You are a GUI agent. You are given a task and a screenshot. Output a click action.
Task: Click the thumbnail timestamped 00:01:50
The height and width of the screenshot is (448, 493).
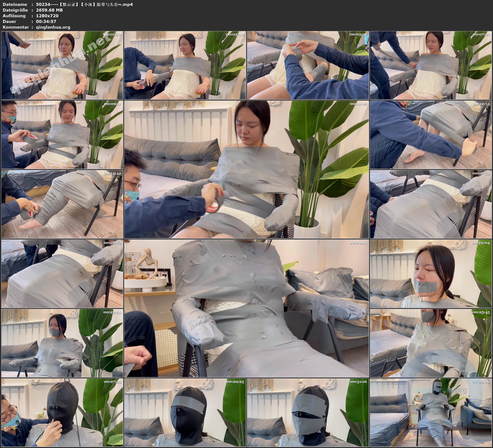coord(62,65)
